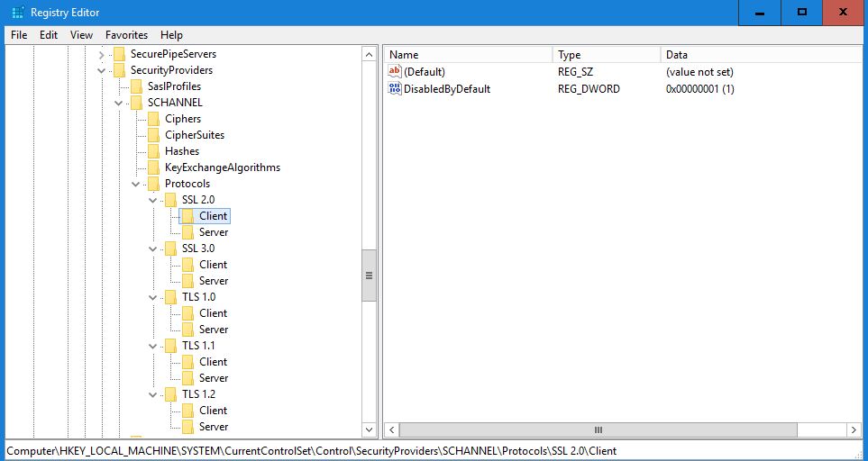
Task: Close the Registry Editor window
Action: pyautogui.click(x=845, y=13)
